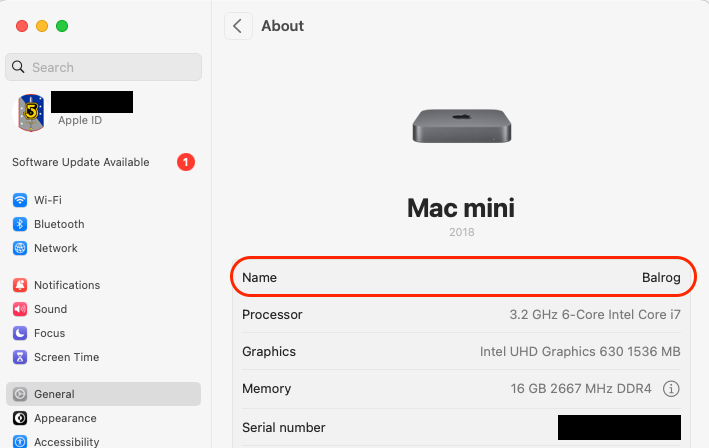This screenshot has height=448, width=709.
Task: Open the Focus label in sidebar
Action: (50, 333)
